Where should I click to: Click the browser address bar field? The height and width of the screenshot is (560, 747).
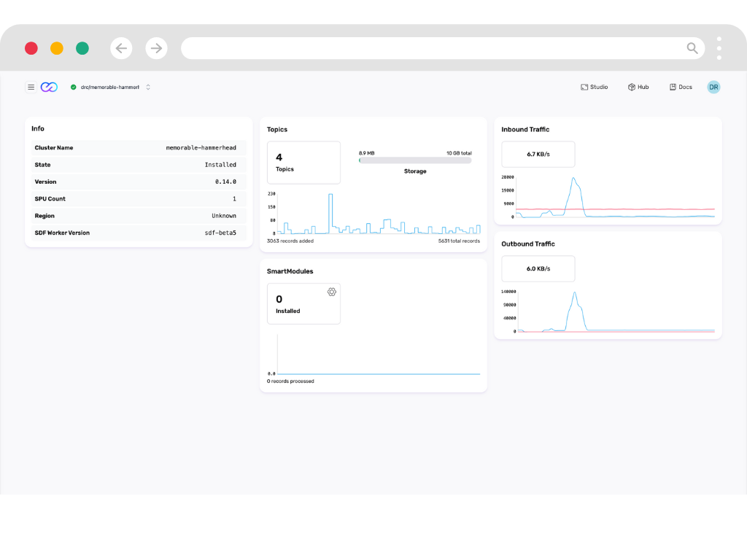pos(430,48)
